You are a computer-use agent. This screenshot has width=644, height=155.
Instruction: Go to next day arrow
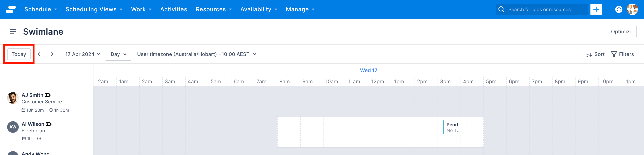pyautogui.click(x=52, y=54)
